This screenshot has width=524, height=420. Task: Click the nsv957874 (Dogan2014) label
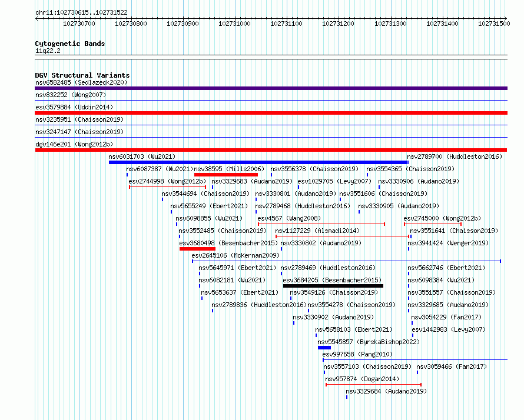coord(362,379)
